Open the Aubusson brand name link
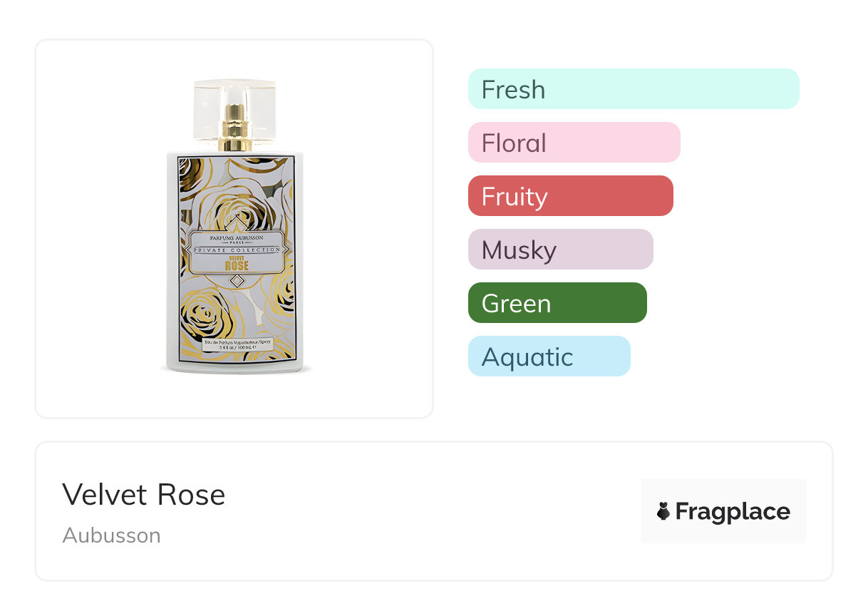 [112, 535]
